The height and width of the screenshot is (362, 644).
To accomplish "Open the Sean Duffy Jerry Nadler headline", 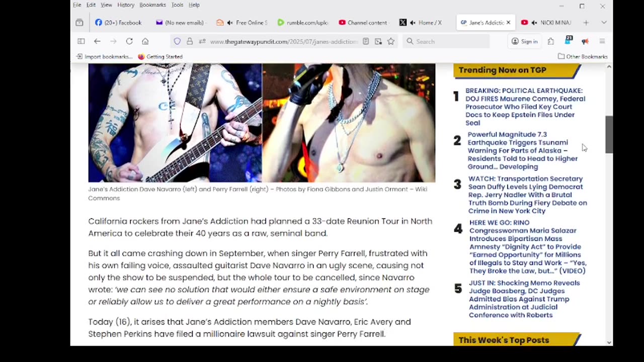I will click(x=527, y=195).
